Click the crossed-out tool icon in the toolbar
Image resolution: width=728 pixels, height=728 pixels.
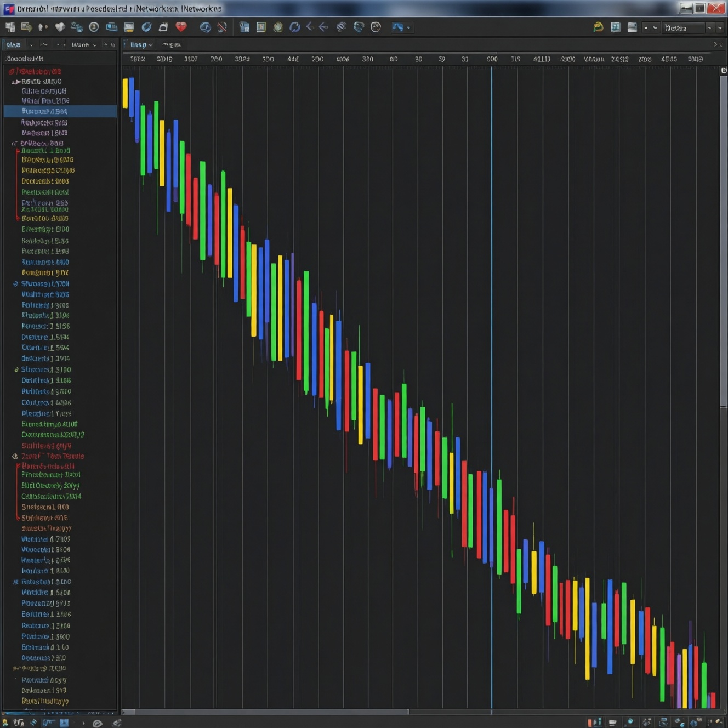[222, 27]
